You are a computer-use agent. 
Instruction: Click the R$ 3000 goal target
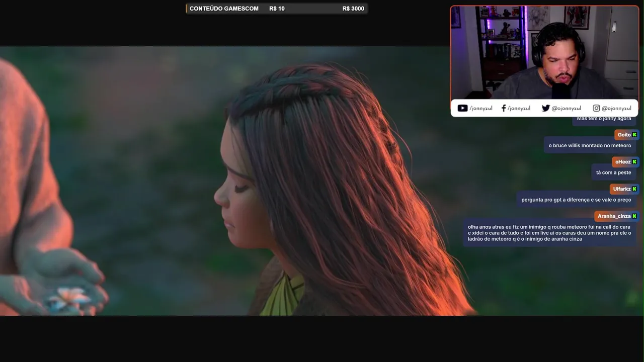coord(353,9)
